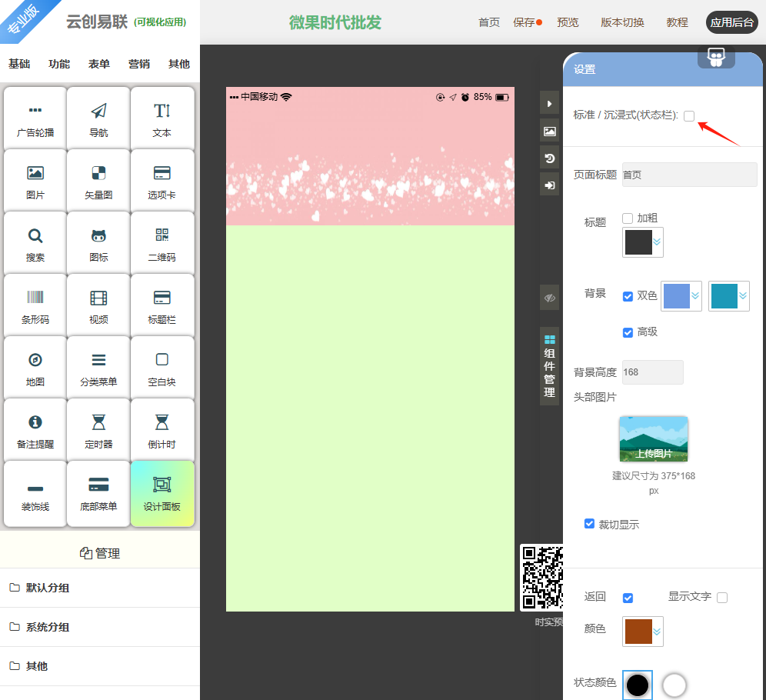Insert the 倒计时 countdown component
The width and height of the screenshot is (766, 700).
[162, 430]
